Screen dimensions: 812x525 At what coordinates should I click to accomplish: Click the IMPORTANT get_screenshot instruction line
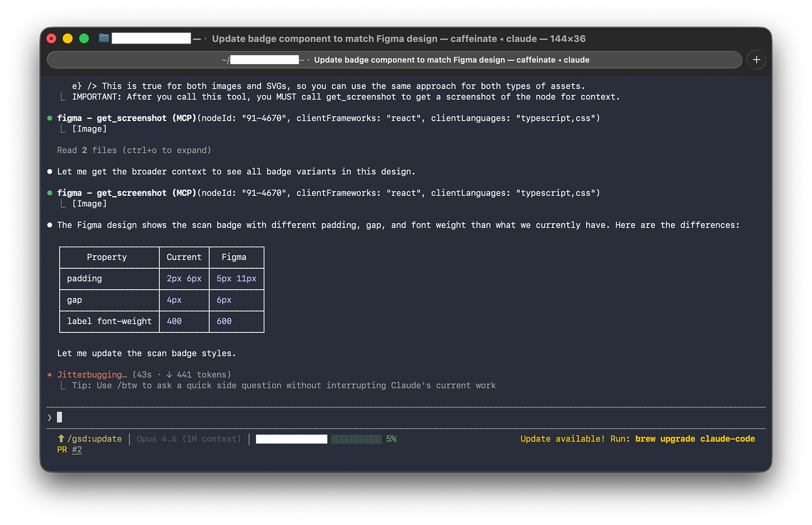(x=346, y=97)
